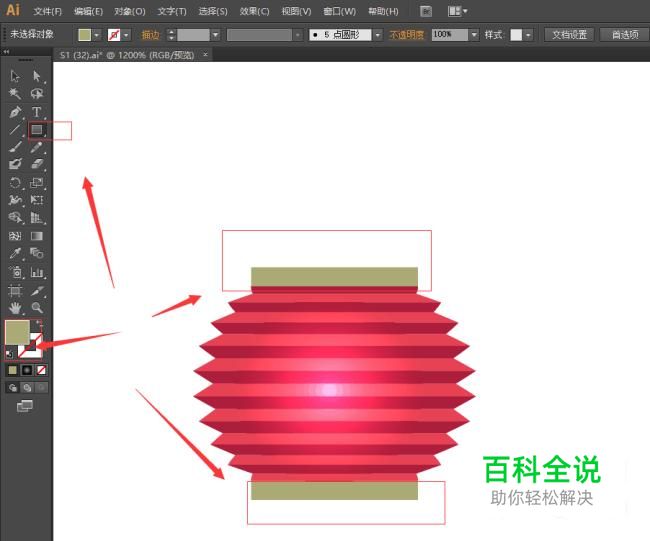650x541 pixels.
Task: Set paint mode to Gradient
Action: [x=27, y=370]
